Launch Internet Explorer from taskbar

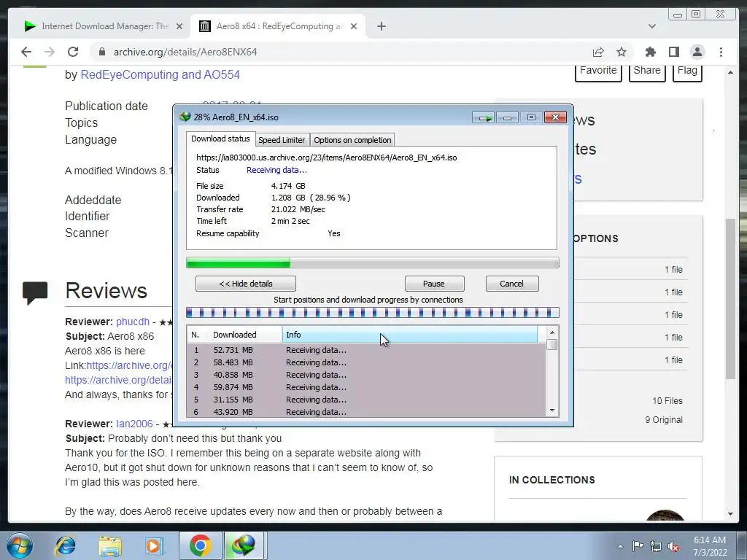tap(65, 545)
